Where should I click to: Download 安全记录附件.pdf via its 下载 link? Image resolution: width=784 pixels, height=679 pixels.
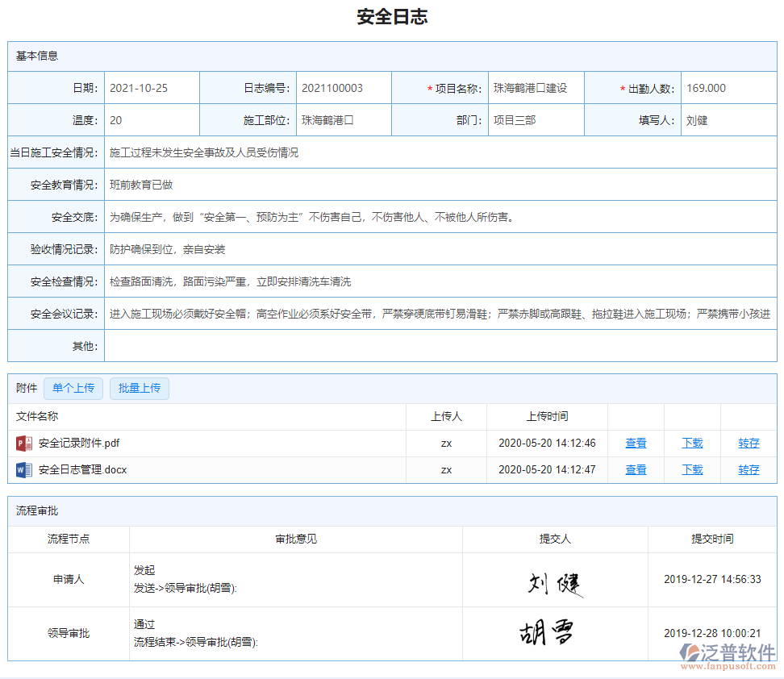[x=691, y=442]
